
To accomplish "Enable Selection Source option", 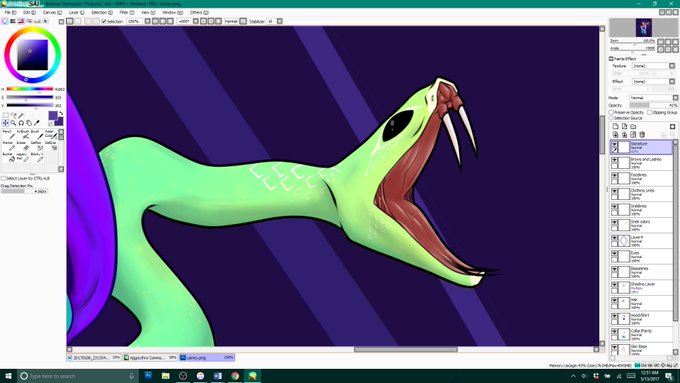I will [611, 118].
